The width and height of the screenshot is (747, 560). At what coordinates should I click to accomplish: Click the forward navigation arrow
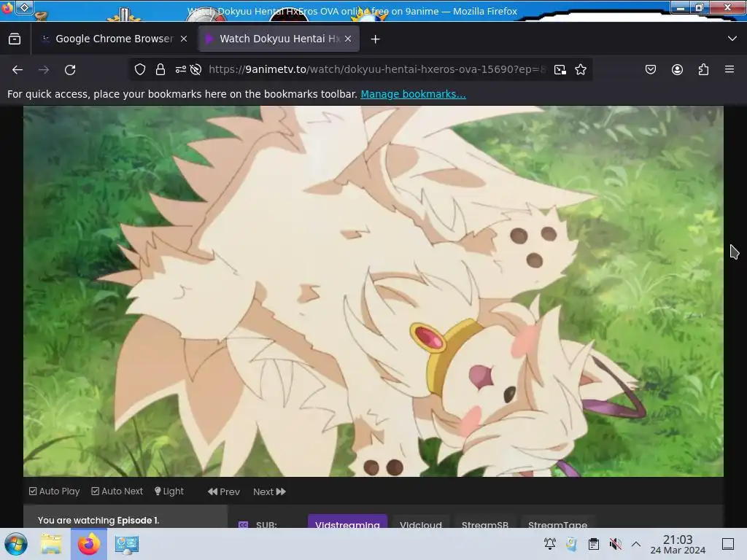point(44,69)
